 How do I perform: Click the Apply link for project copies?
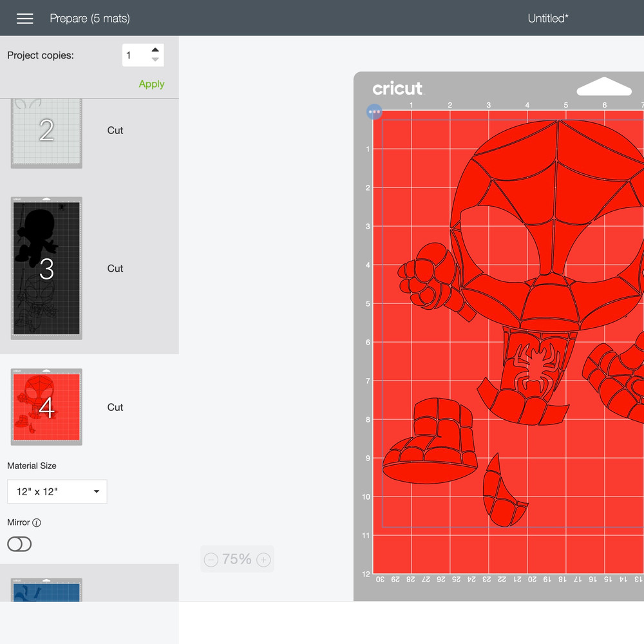151,84
